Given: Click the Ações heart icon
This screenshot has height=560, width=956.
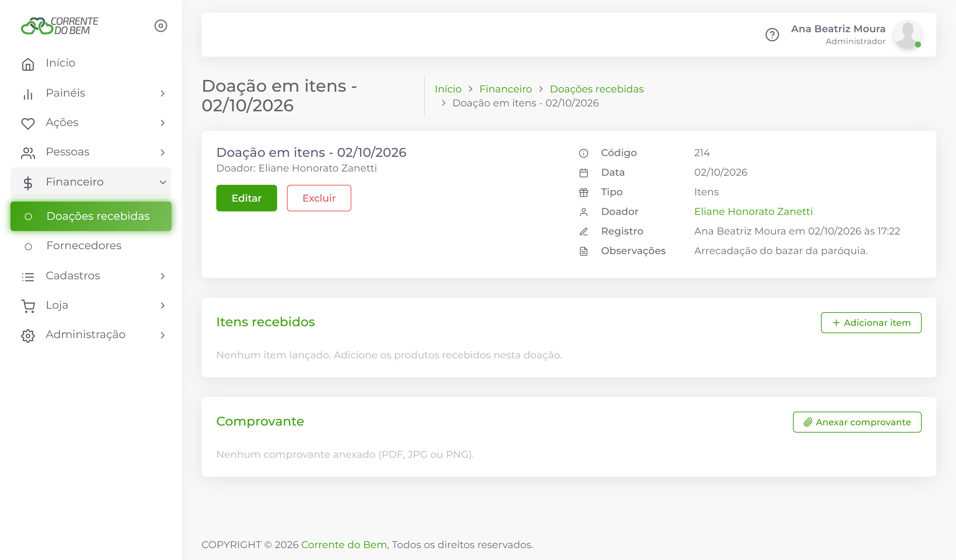Looking at the screenshot, I should (x=28, y=123).
